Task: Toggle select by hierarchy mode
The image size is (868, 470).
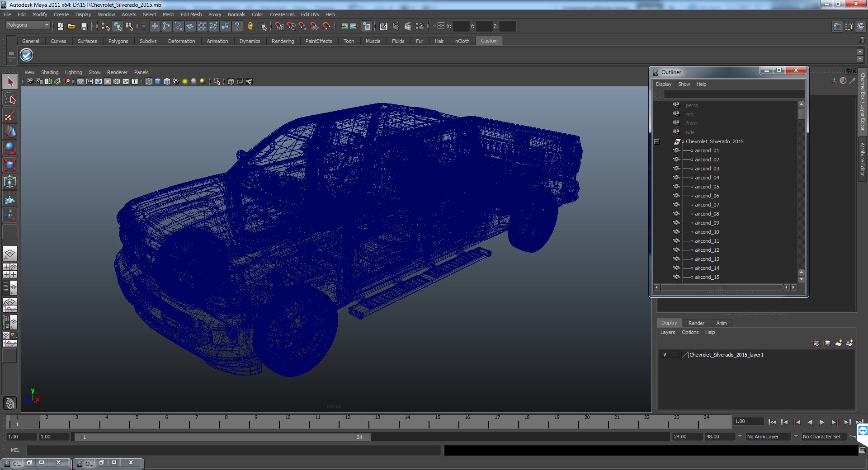Action: [105, 26]
